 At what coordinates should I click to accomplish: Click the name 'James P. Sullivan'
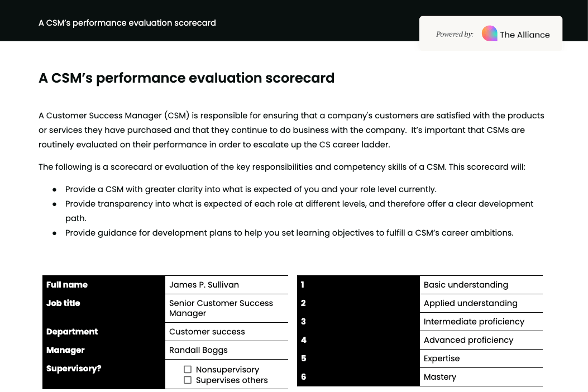coord(204,285)
